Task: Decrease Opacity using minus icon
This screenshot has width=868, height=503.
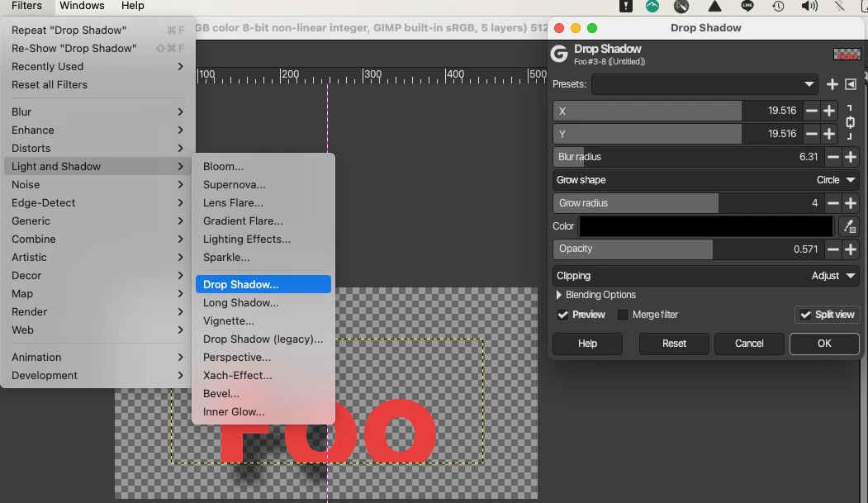Action: point(832,249)
